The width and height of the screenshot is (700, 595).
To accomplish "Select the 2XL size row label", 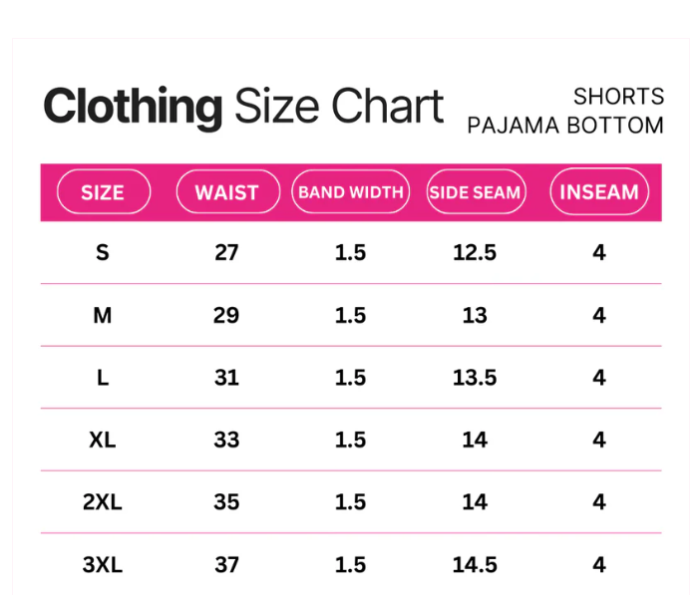I will pos(103,502).
